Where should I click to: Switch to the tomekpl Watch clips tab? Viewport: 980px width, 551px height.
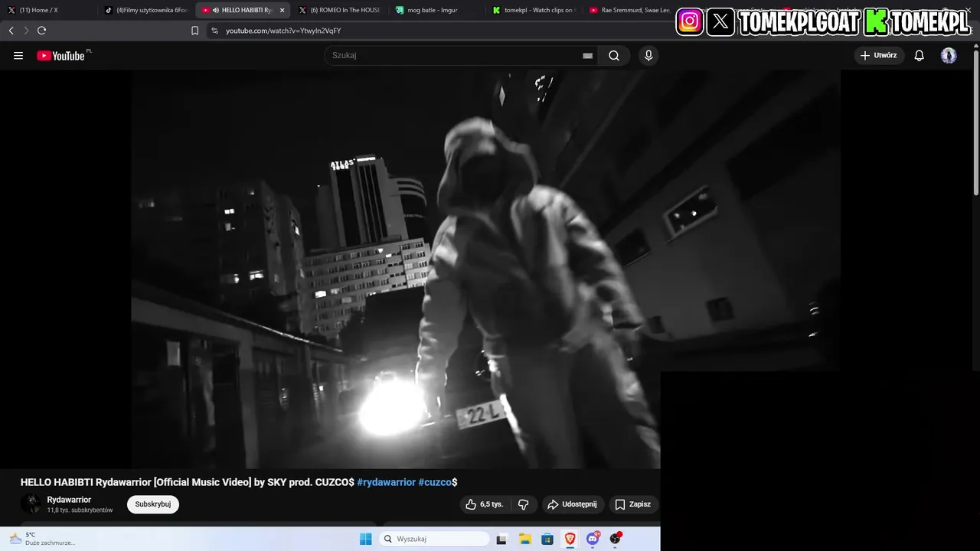(x=534, y=10)
